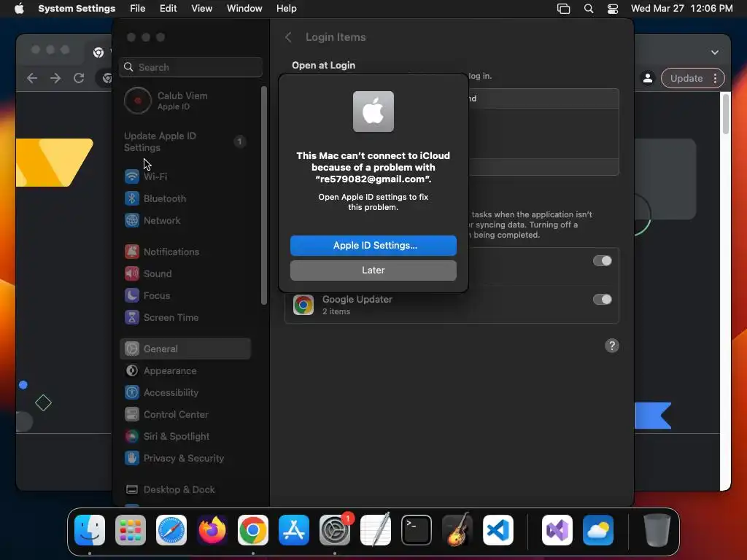Image resolution: width=747 pixels, height=560 pixels.
Task: Go back from Login Items
Action: (288, 37)
